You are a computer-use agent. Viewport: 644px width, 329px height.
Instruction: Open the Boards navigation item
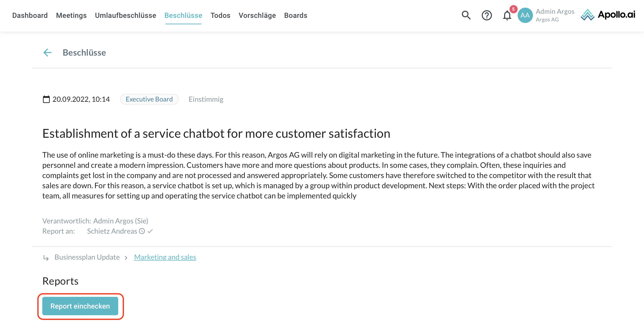(296, 15)
